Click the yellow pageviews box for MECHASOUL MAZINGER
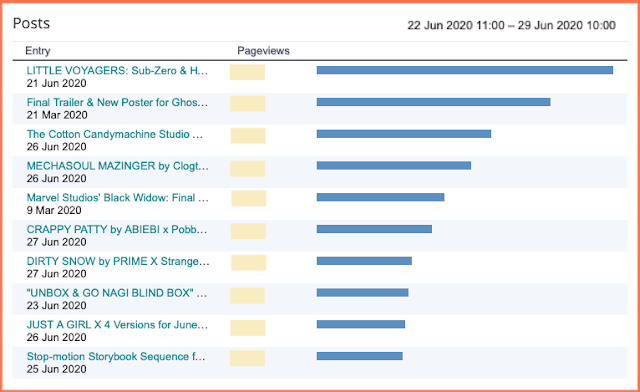Viewport: 640px width, 392px height. click(x=248, y=168)
